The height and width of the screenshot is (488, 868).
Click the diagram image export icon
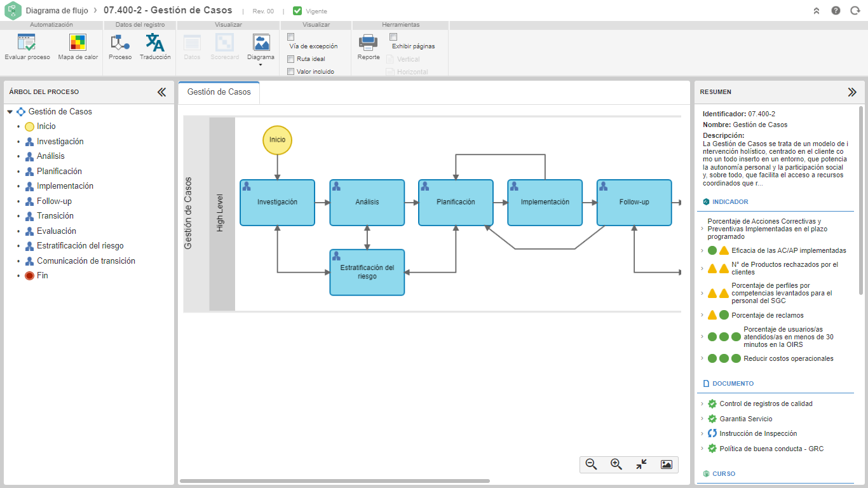click(666, 464)
